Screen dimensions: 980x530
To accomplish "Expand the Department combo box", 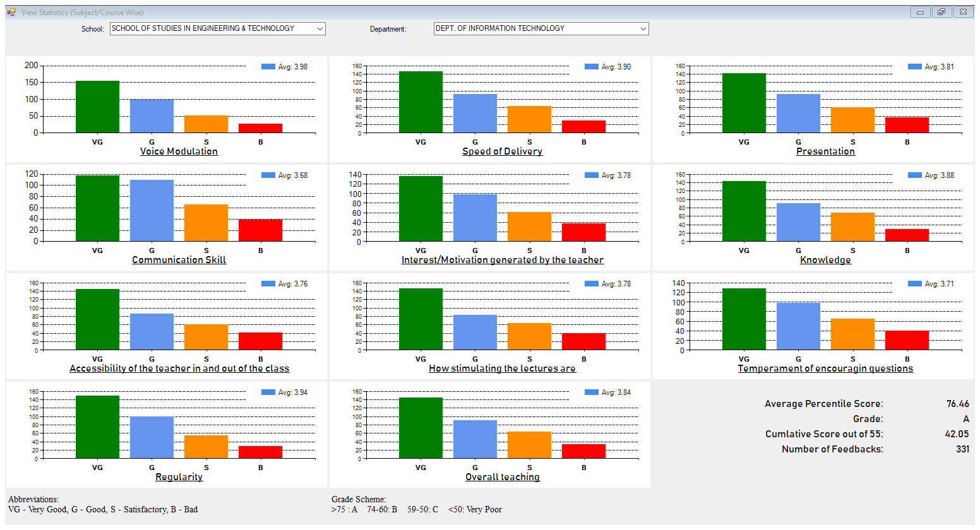I will point(643,29).
